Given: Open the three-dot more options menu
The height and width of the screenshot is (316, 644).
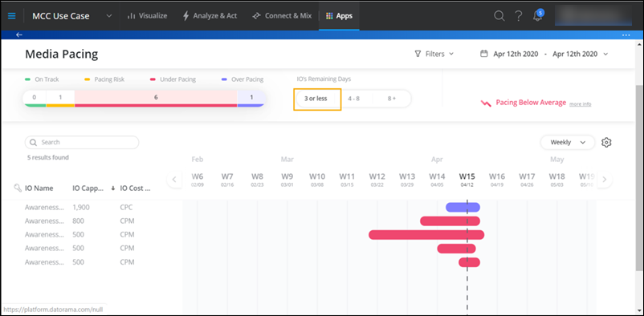Looking at the screenshot, I should pos(626,34).
